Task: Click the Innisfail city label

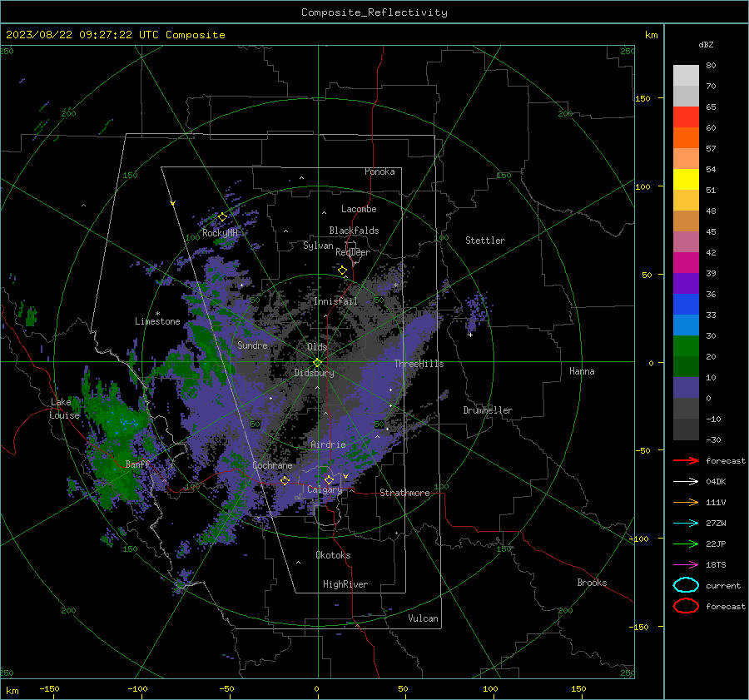Action: 335,301
